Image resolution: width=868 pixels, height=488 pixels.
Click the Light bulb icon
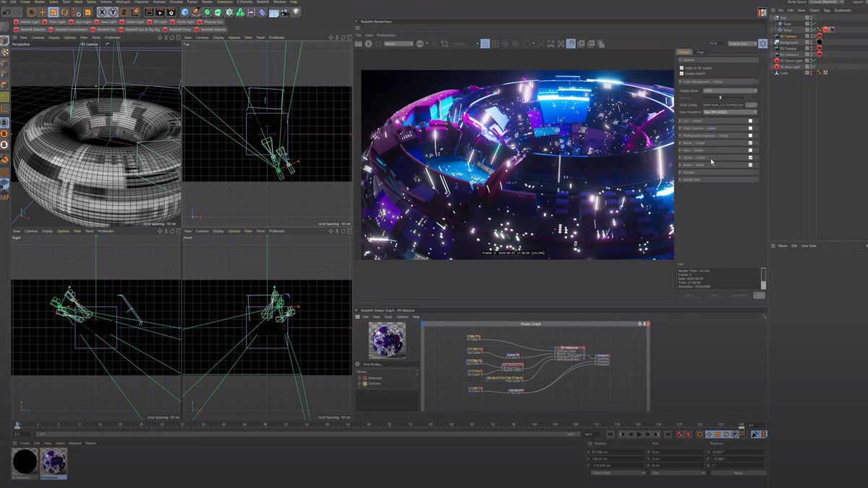pos(296,12)
